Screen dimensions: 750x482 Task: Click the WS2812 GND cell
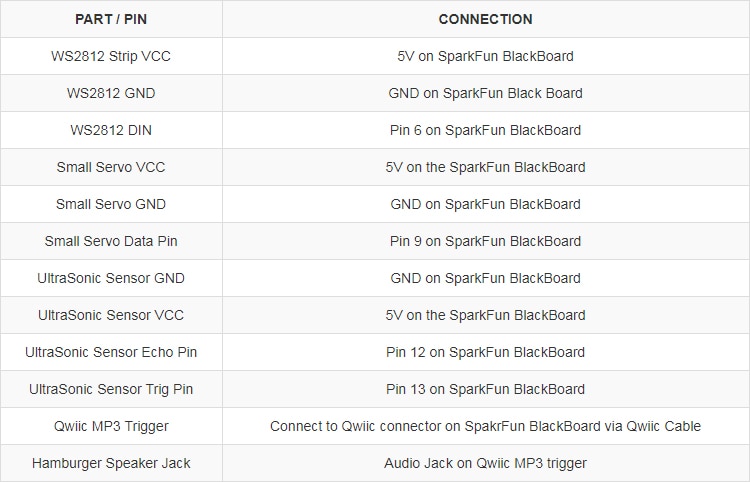tap(111, 93)
